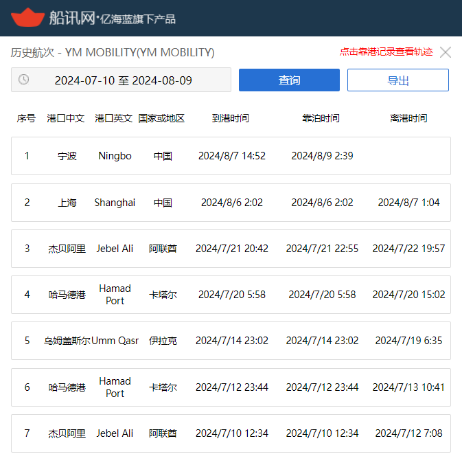Image resolution: width=462 pixels, height=476 pixels.
Task: Click arrival time 2024/8/7 14:52
Action: (x=232, y=156)
